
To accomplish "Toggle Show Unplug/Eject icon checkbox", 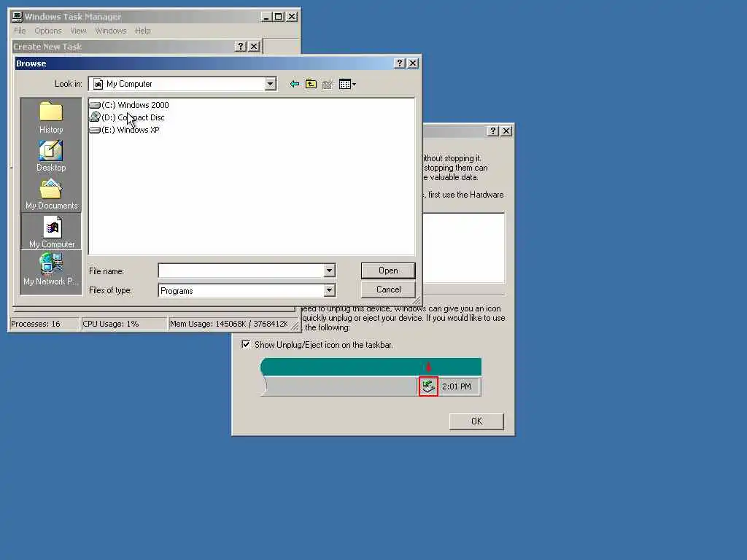I will (x=246, y=344).
